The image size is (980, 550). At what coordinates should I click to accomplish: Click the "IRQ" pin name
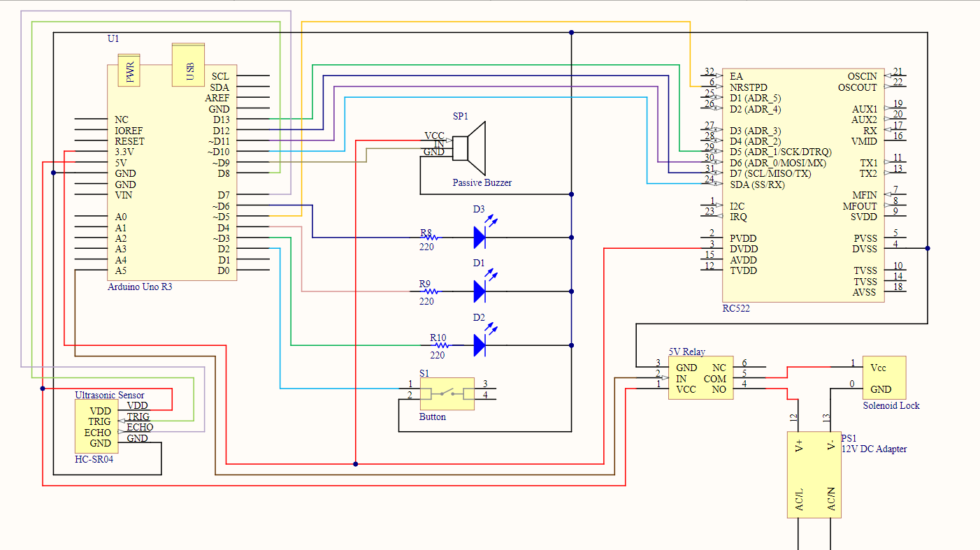738,217
